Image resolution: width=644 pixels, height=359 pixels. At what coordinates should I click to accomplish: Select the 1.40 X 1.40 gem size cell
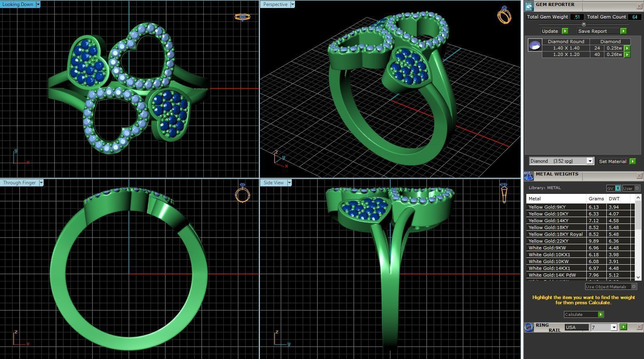(566, 48)
